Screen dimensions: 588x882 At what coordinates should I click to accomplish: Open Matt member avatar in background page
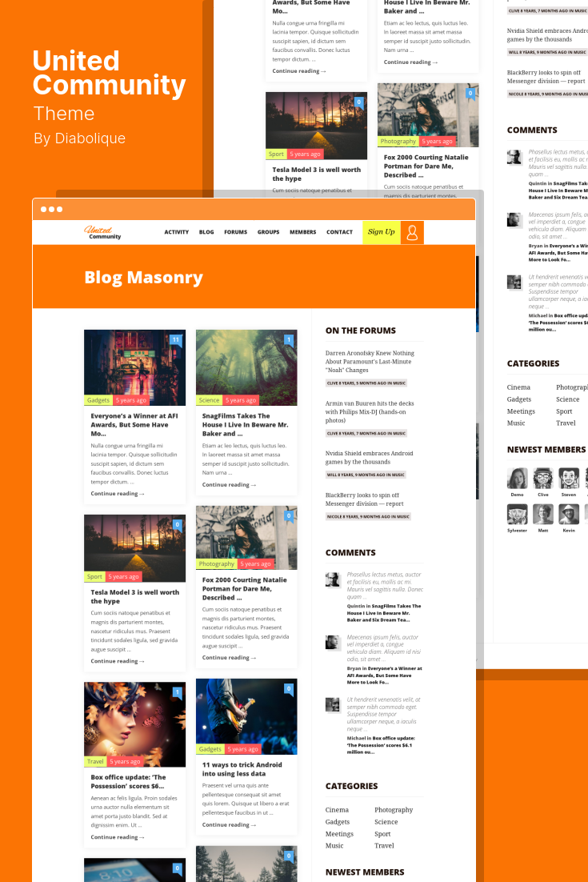point(543,514)
